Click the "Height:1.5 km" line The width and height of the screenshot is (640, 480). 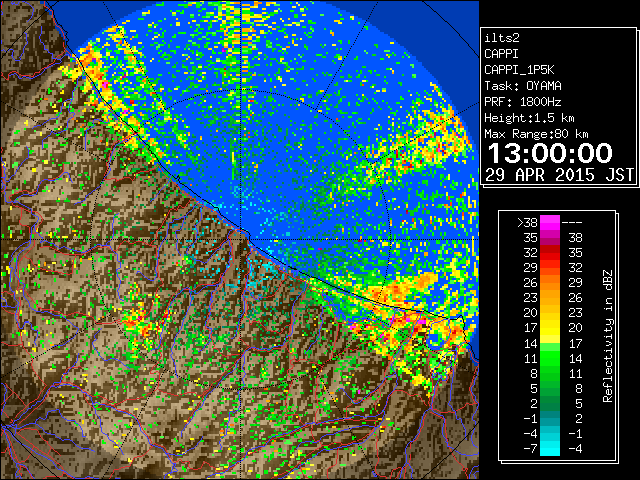tap(529, 118)
